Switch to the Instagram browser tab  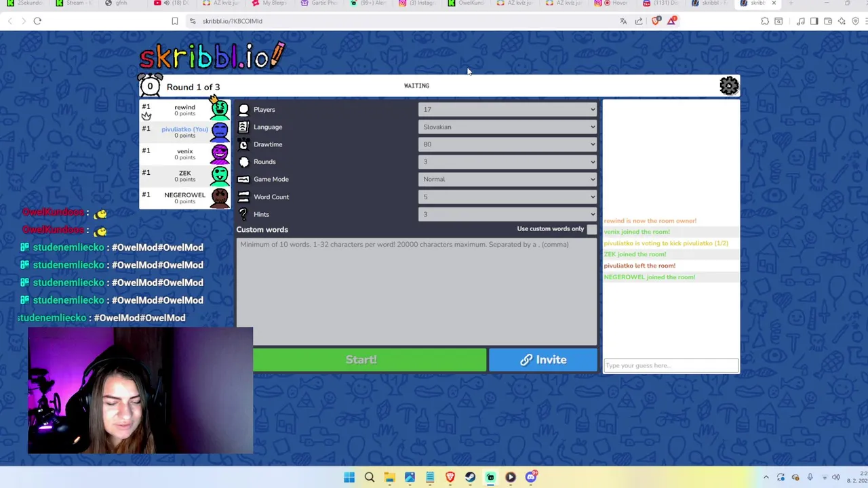click(x=419, y=3)
